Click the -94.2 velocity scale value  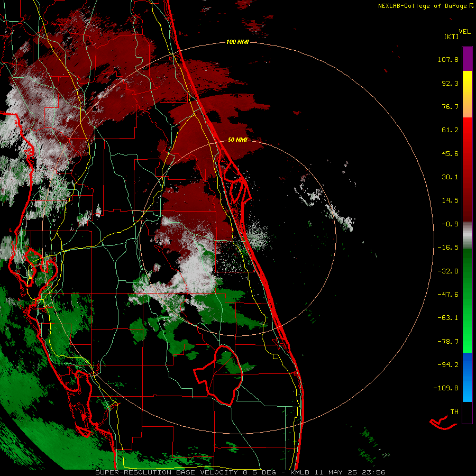(448, 364)
